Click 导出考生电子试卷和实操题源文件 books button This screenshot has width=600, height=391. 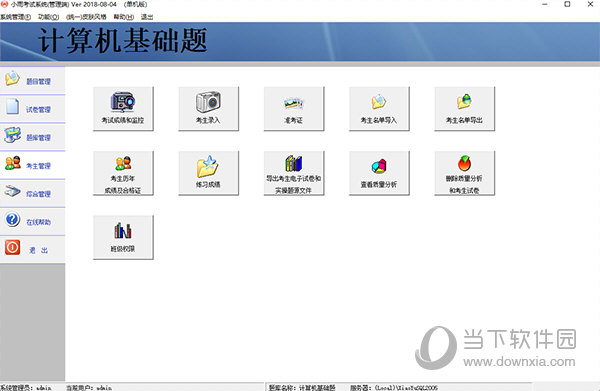click(293, 173)
